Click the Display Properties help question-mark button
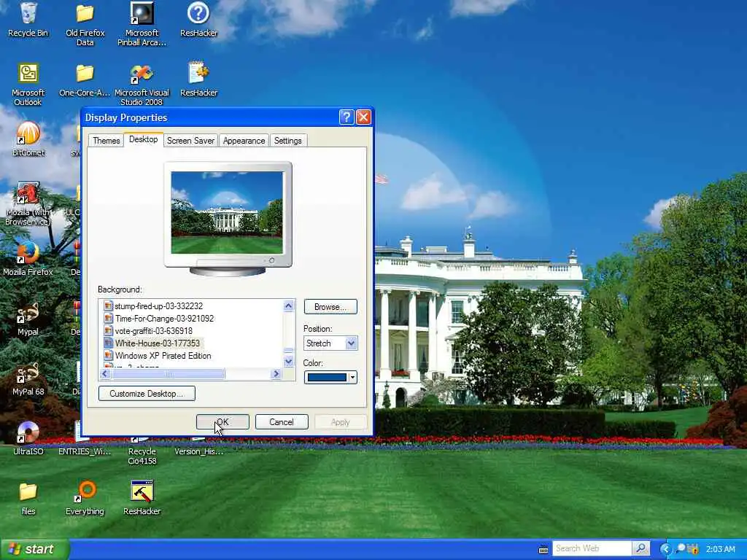 pyautogui.click(x=347, y=117)
